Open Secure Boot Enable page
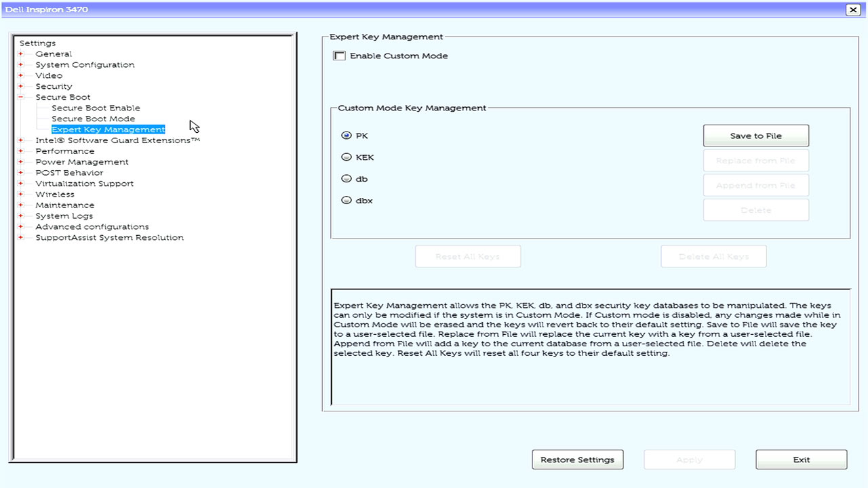 [x=96, y=108]
